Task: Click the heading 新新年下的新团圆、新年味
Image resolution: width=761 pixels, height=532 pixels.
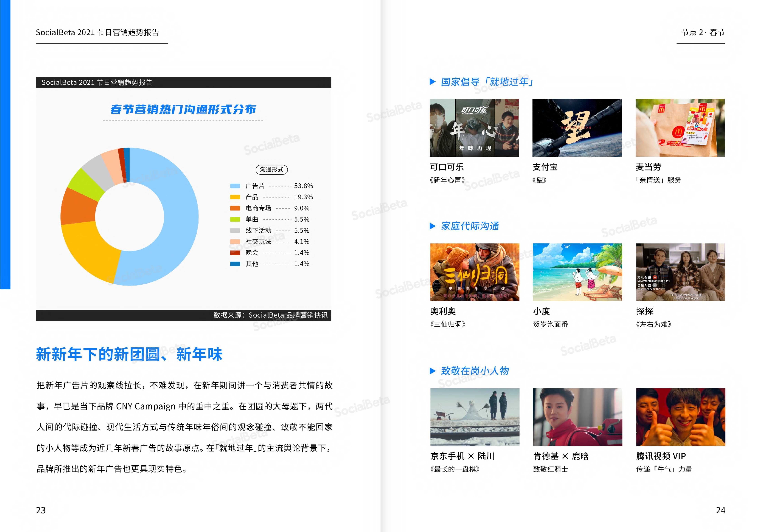Action: tap(129, 354)
